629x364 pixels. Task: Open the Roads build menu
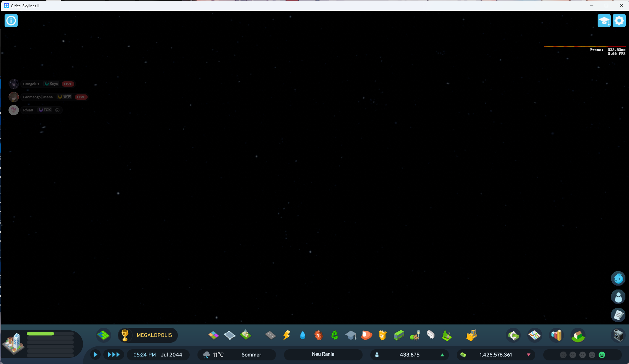(x=270, y=335)
